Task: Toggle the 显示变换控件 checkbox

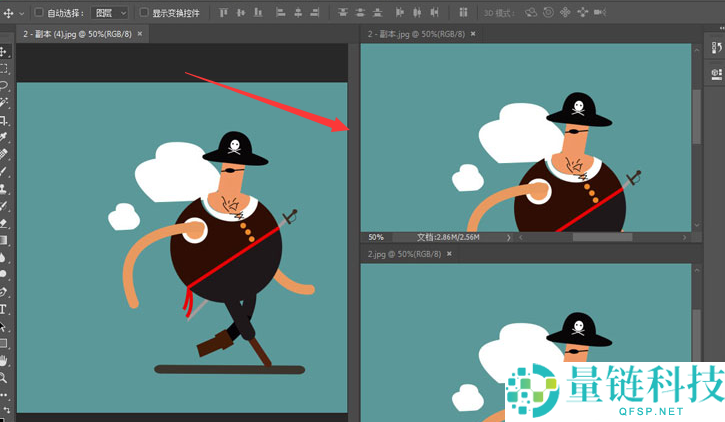Action: tap(144, 13)
